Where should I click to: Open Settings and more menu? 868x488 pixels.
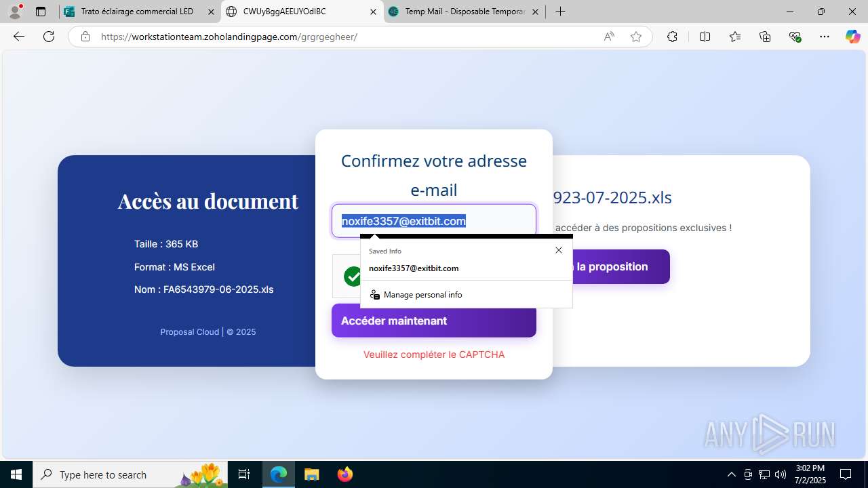825,37
